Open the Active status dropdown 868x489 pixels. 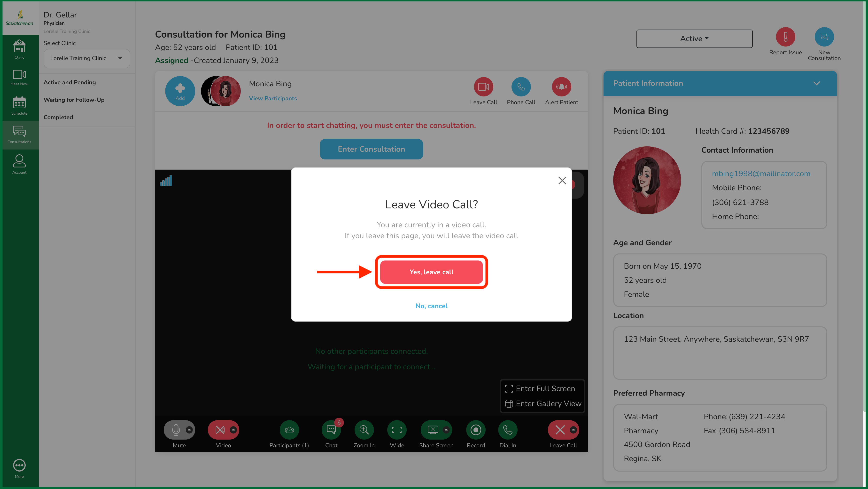point(694,39)
